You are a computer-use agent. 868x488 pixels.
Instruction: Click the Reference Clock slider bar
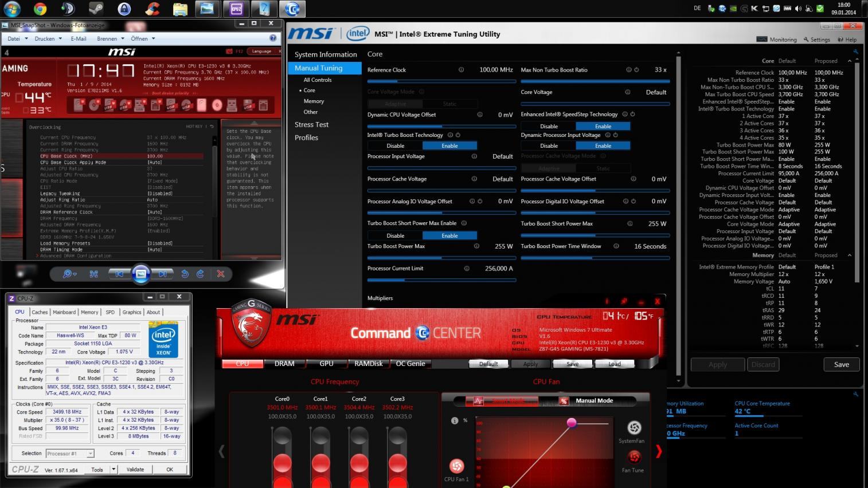(441, 81)
